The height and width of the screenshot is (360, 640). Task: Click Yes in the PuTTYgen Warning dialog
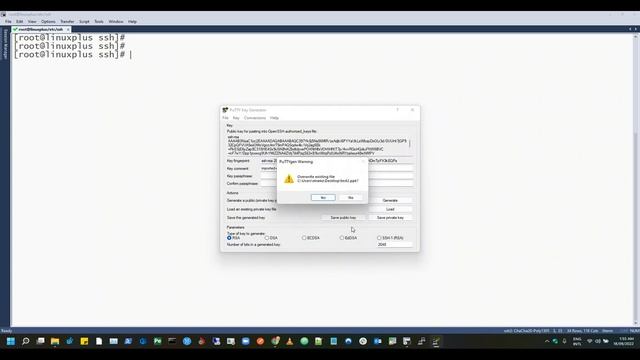coord(323,198)
